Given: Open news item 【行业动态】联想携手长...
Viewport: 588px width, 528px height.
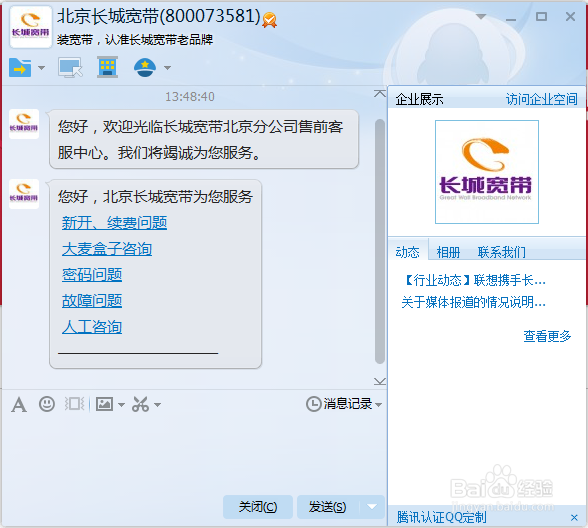Looking at the screenshot, I should tap(474, 280).
